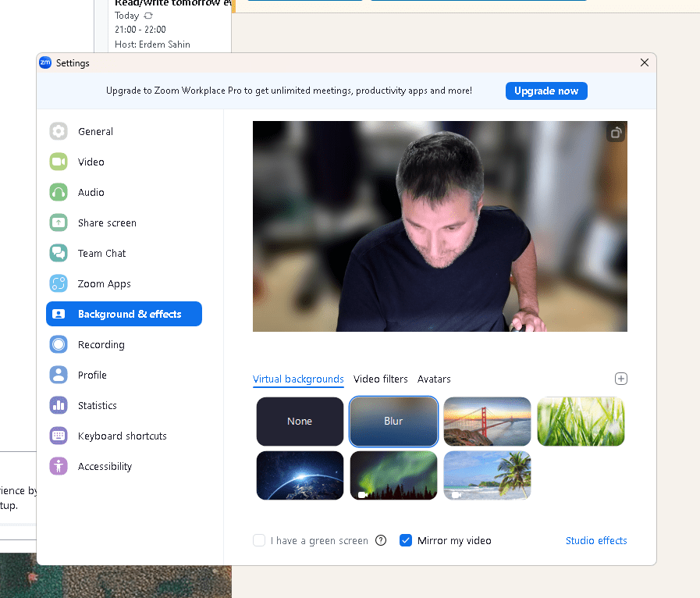Click meeting time '21:00 - 22:00' in background
This screenshot has width=700, height=598.
pos(140,30)
